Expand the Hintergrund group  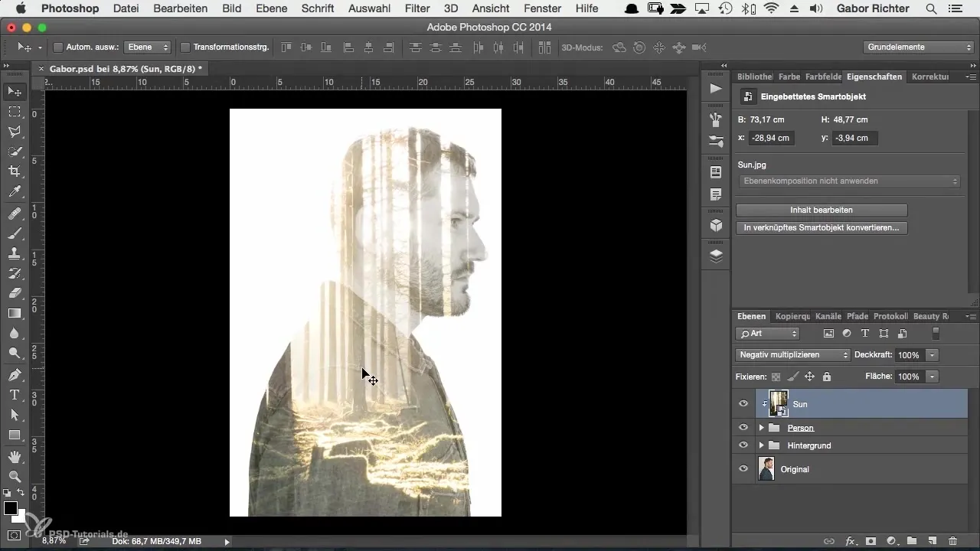pos(761,445)
